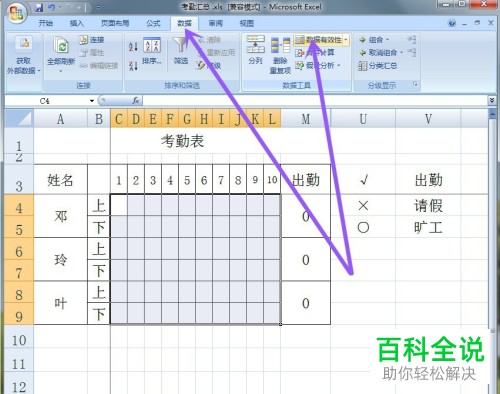Viewport: 500px width, 394px height.
Task: Switch to the 视图 tab
Action: click(x=247, y=23)
